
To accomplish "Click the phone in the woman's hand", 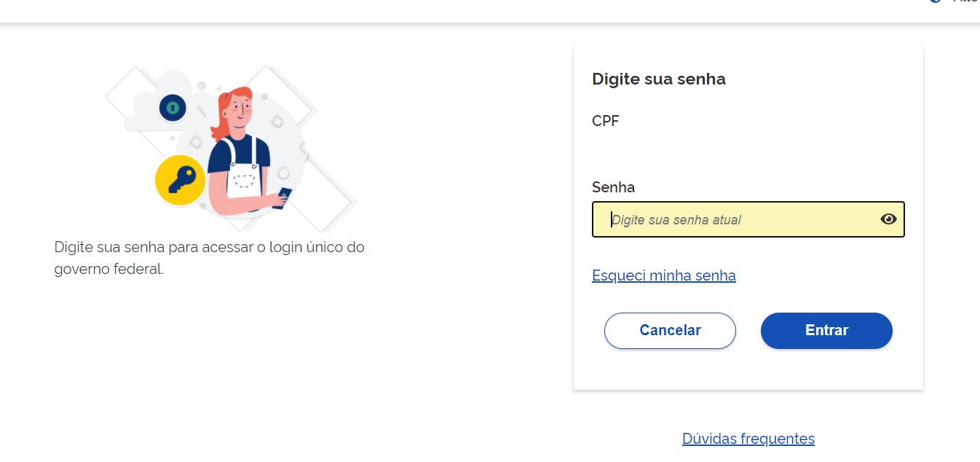I will (283, 197).
